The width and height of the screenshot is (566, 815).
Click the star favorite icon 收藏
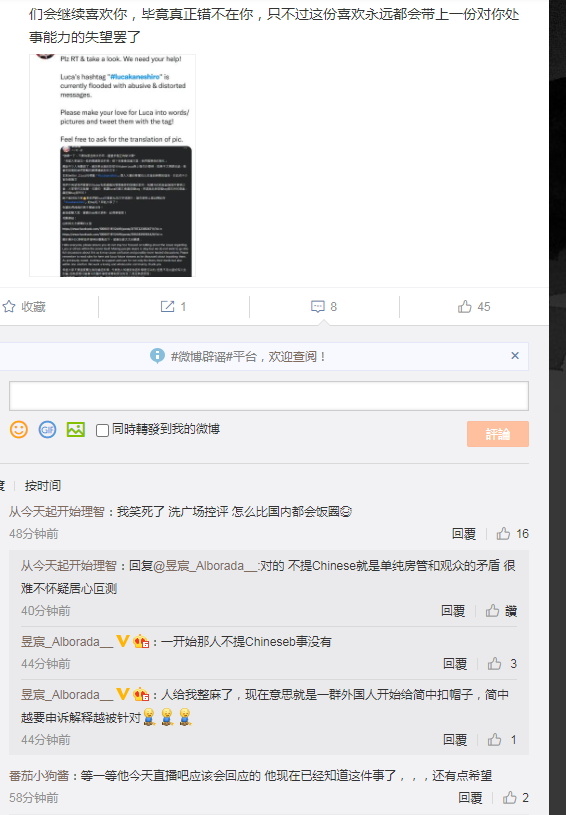tap(9, 307)
